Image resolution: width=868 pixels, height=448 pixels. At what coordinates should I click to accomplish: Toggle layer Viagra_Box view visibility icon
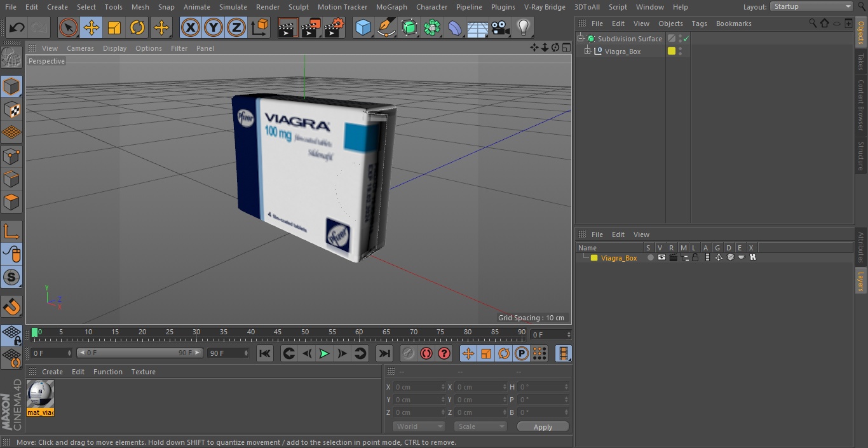(661, 257)
